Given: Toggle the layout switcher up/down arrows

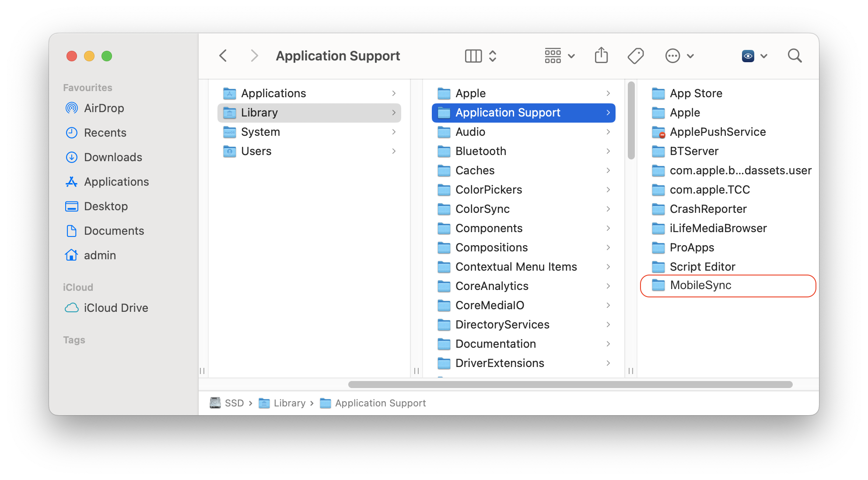Looking at the screenshot, I should 491,56.
